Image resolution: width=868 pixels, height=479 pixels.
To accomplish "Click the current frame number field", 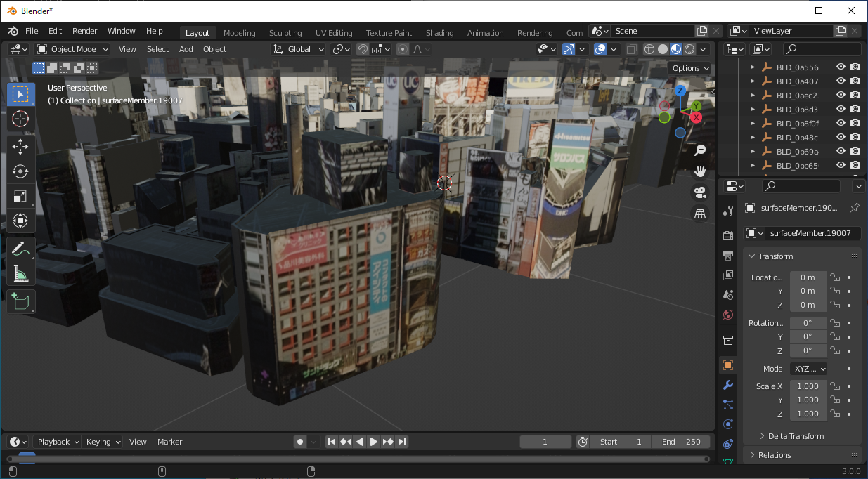I will [x=545, y=442].
